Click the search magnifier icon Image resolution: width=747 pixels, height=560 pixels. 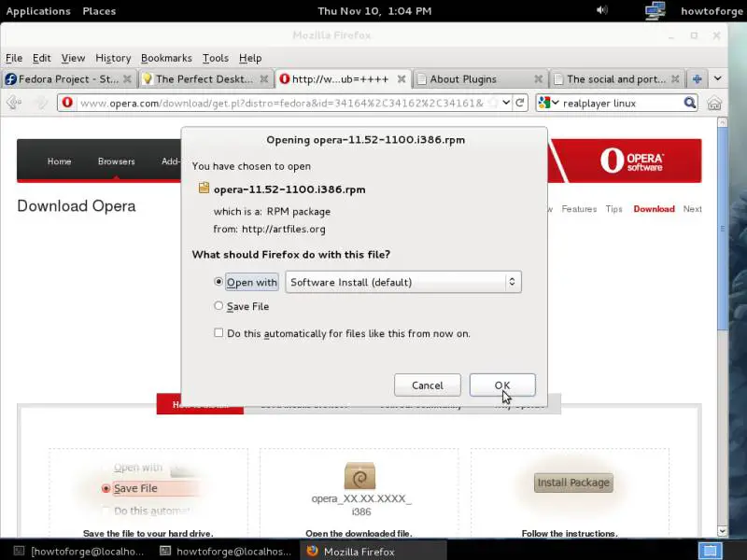(689, 103)
